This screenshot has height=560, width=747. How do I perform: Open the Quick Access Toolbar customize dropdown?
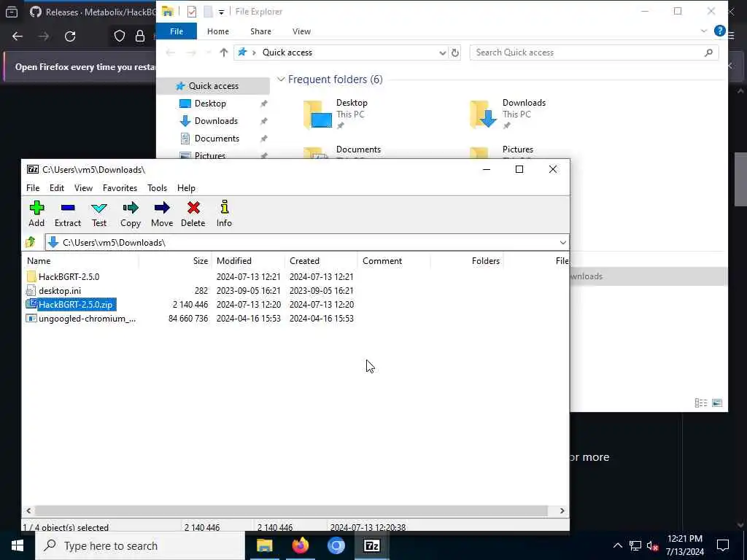point(222,12)
